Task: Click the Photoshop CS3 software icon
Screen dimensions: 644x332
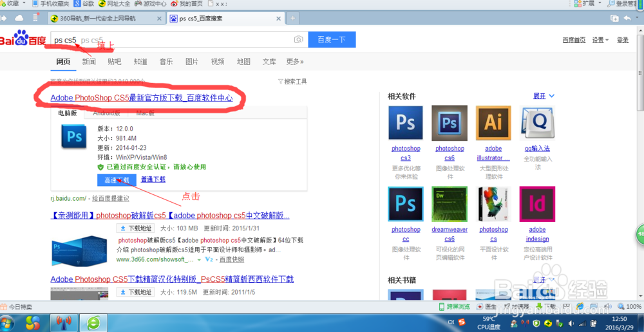Action: tap(405, 123)
